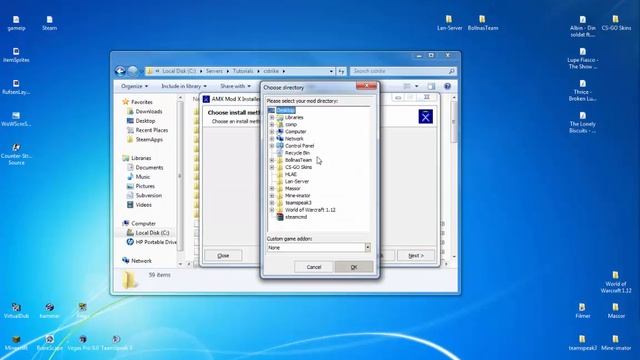Click Tutorials in address breadcrumb

pyautogui.click(x=243, y=71)
